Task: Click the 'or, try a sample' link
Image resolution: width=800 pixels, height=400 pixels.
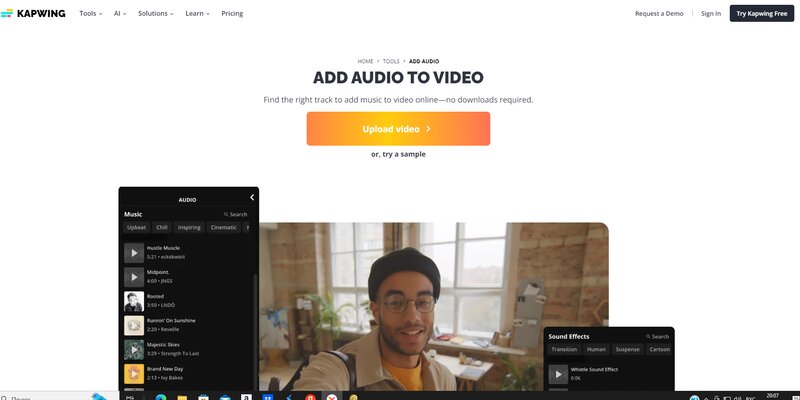Action: (398, 154)
